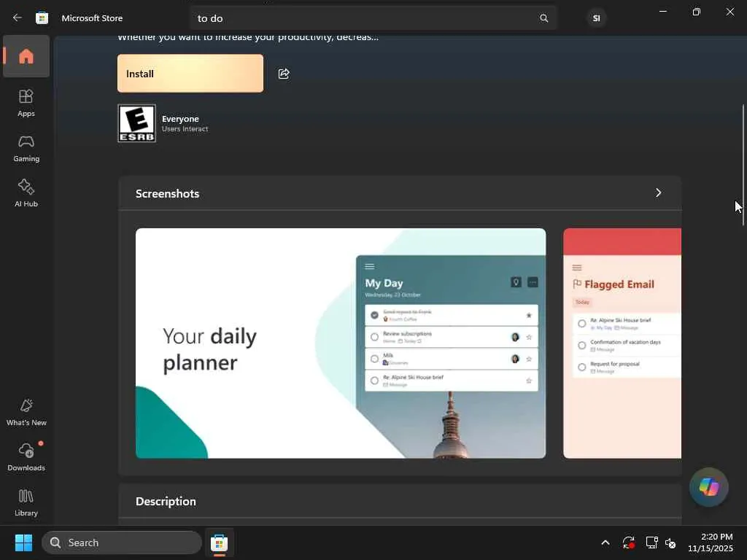Open the 'Your daily planner' screenshot
The height and width of the screenshot is (560, 747).
341,343
